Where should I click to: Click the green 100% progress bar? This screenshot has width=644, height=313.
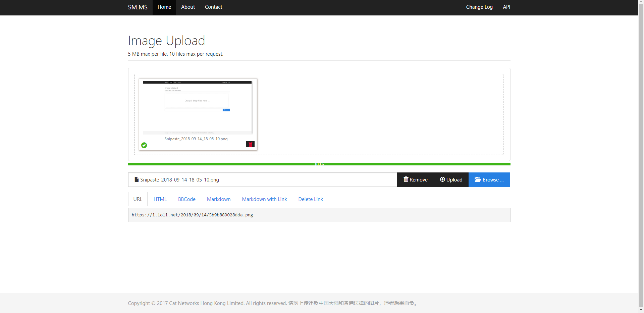coord(319,164)
